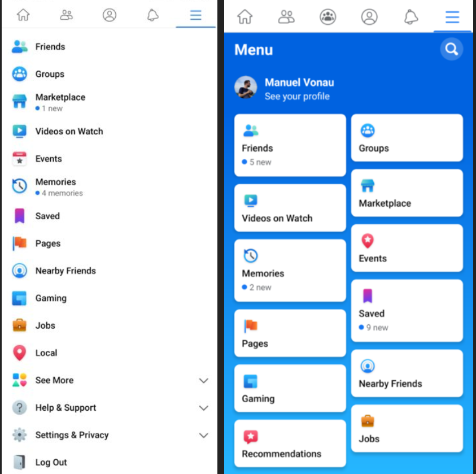Open Events row in left list menu
Screen dimensions: 476x474
(x=110, y=159)
